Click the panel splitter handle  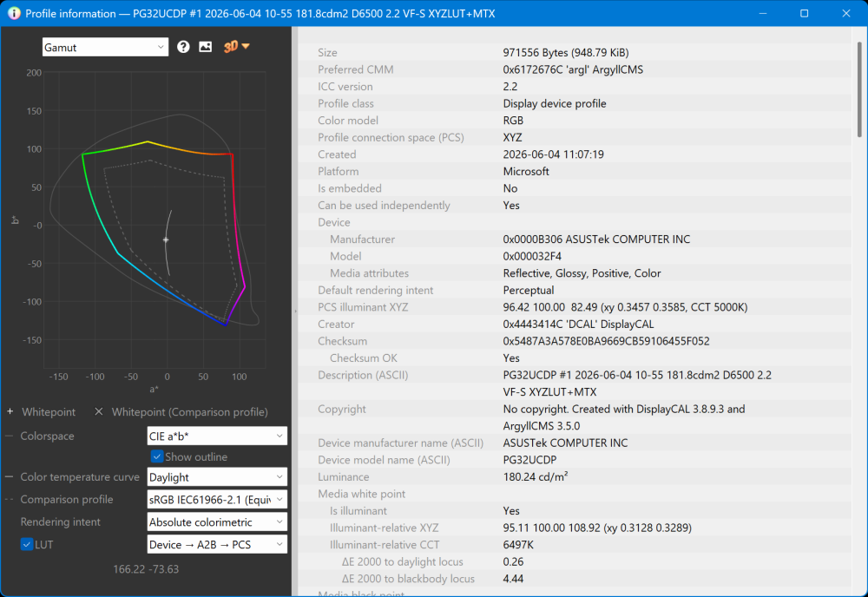click(x=295, y=312)
